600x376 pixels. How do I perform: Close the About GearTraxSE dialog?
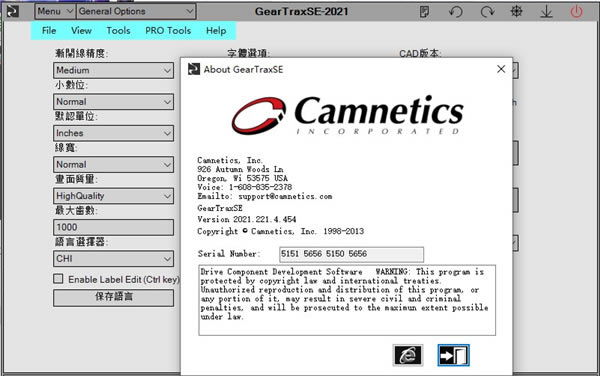point(501,69)
